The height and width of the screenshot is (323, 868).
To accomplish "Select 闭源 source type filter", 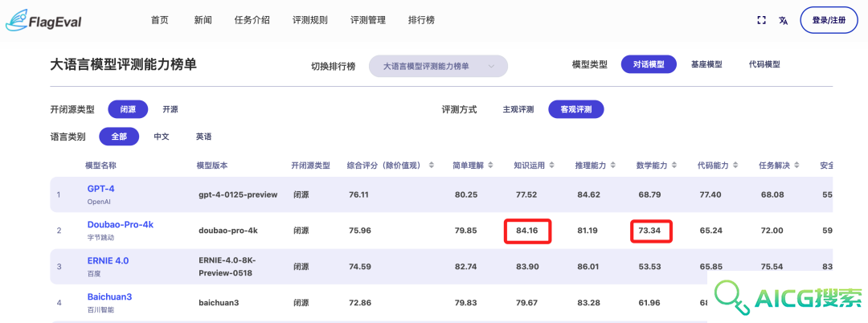I will (128, 109).
